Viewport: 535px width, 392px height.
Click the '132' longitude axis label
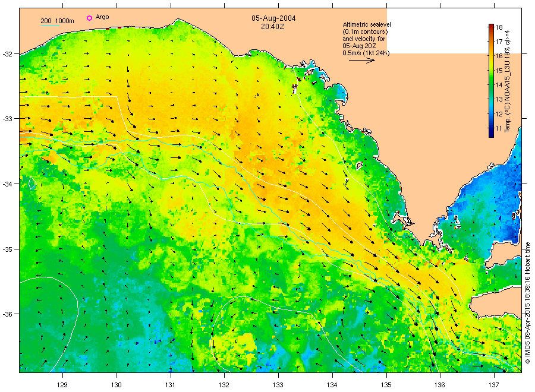pos(224,385)
